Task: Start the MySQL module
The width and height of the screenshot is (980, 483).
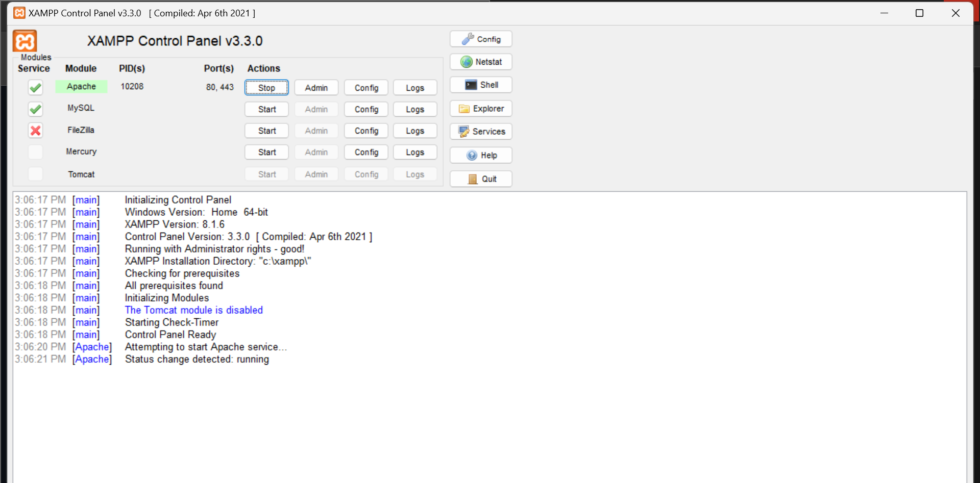Action: 266,109
